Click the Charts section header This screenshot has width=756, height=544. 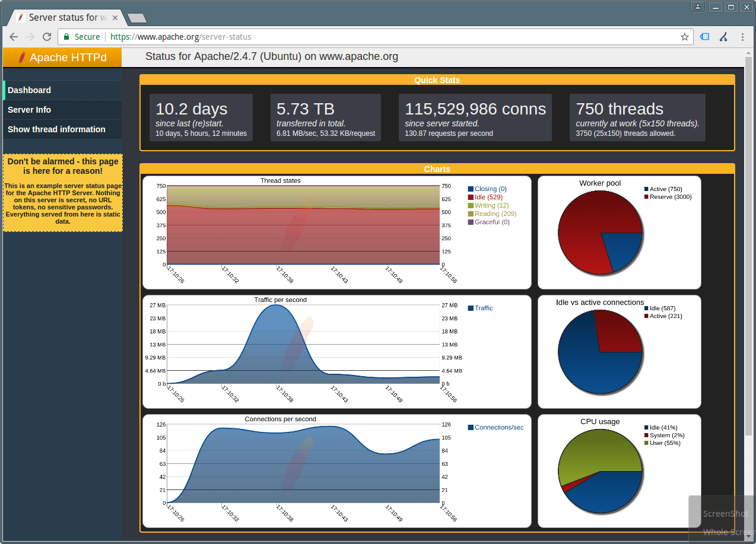437,169
